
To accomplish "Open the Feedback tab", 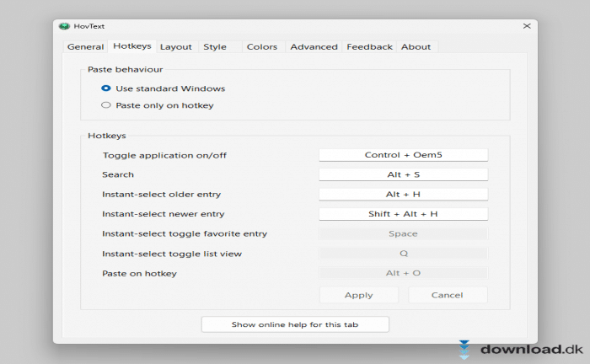I will point(369,47).
